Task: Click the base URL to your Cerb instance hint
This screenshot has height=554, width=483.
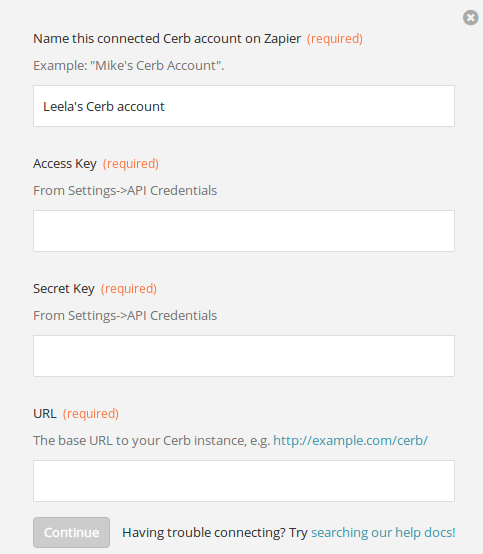Action: pos(152,441)
